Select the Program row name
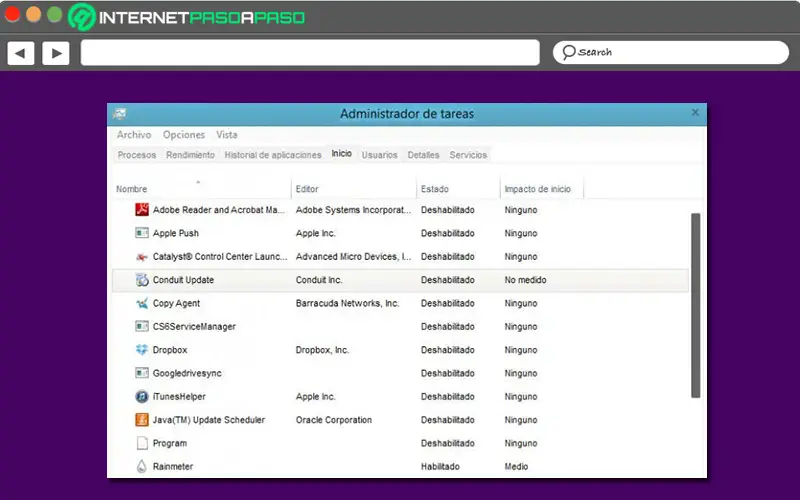Image resolution: width=800 pixels, height=500 pixels. pyautogui.click(x=169, y=443)
